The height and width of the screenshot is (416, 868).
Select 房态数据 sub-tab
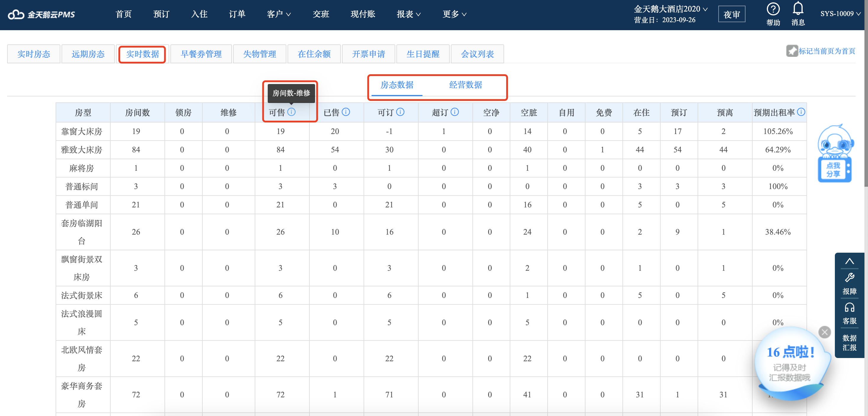(x=397, y=85)
